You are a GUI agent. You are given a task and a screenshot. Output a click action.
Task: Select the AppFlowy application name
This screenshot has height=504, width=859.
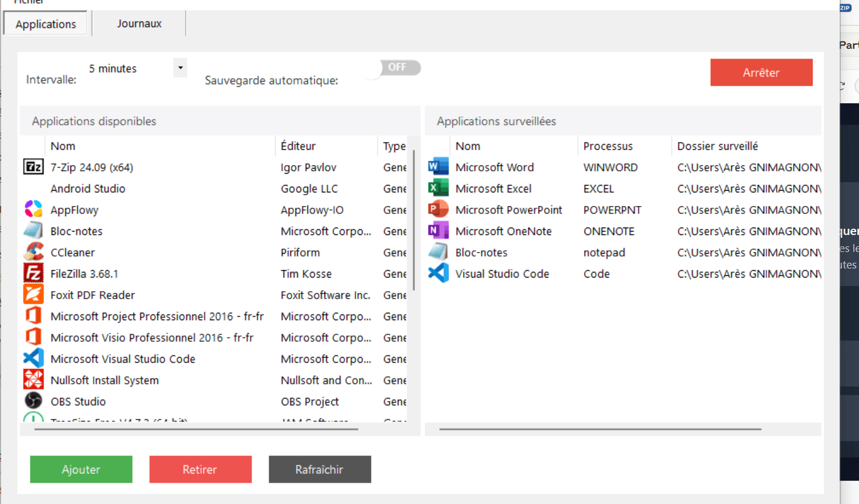tap(74, 210)
